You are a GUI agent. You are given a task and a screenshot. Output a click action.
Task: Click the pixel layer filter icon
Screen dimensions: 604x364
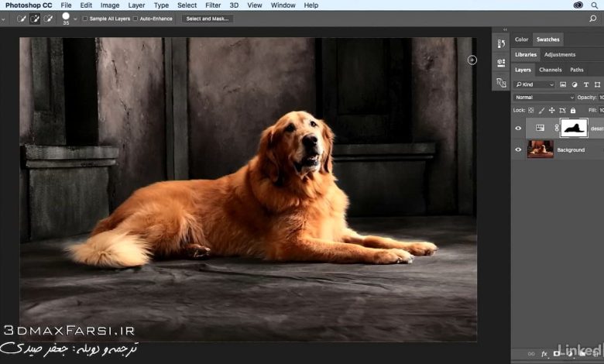tap(563, 84)
